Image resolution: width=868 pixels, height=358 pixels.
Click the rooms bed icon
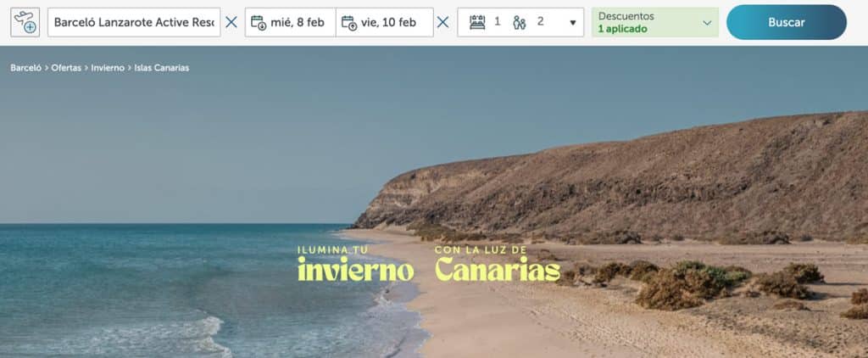[x=477, y=22]
